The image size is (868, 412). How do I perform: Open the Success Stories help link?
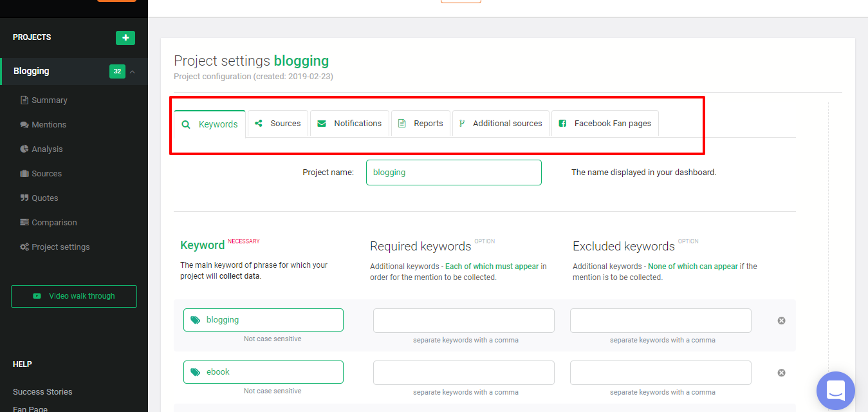coord(42,392)
